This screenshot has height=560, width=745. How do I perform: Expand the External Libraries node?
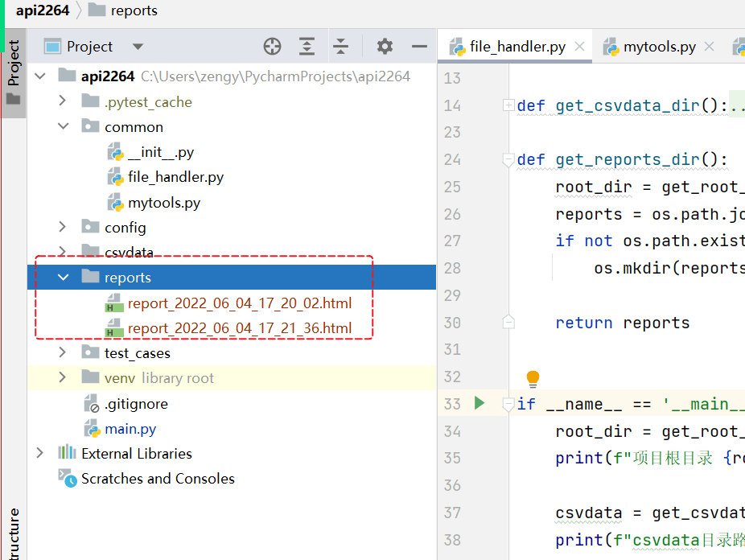(x=40, y=453)
